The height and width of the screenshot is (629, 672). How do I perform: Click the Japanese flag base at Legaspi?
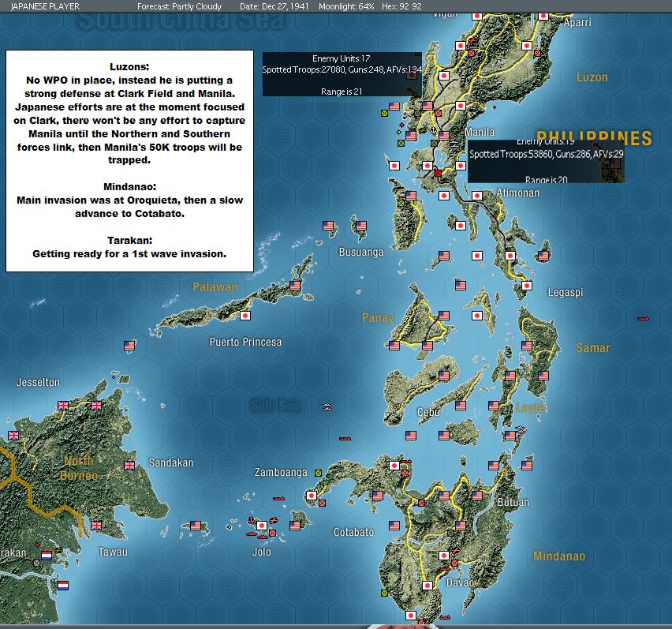pyautogui.click(x=527, y=286)
